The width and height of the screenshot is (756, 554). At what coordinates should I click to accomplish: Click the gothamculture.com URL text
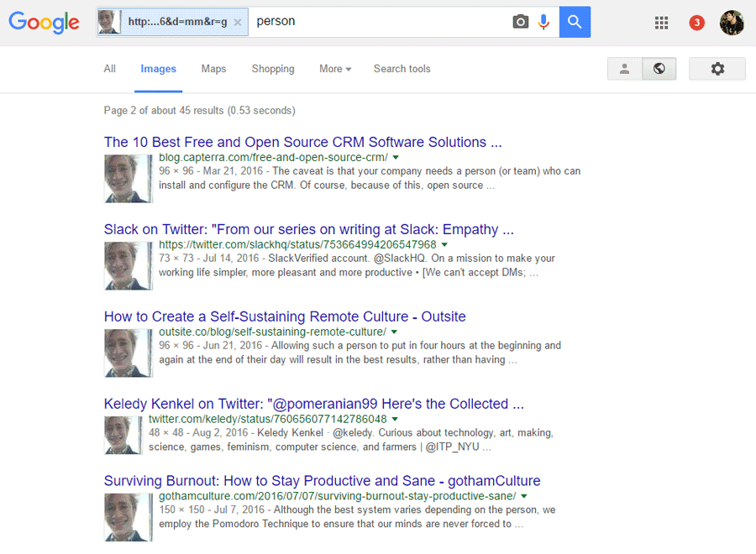pos(338,496)
